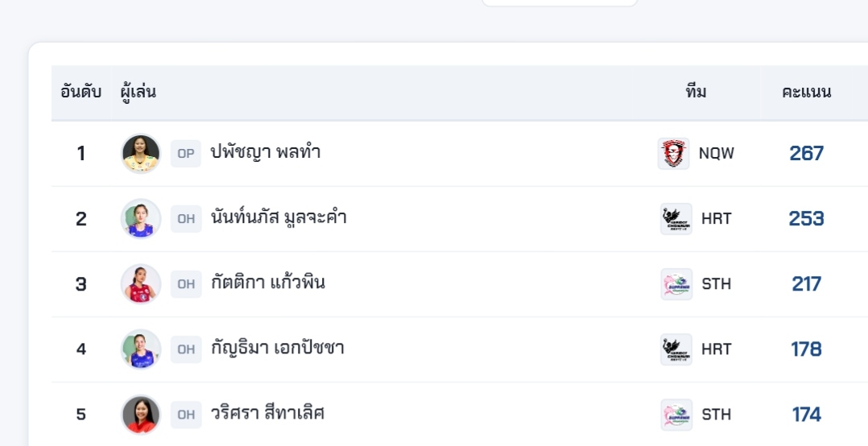Click STH team logo in row 5
The width and height of the screenshot is (868, 446).
(676, 415)
